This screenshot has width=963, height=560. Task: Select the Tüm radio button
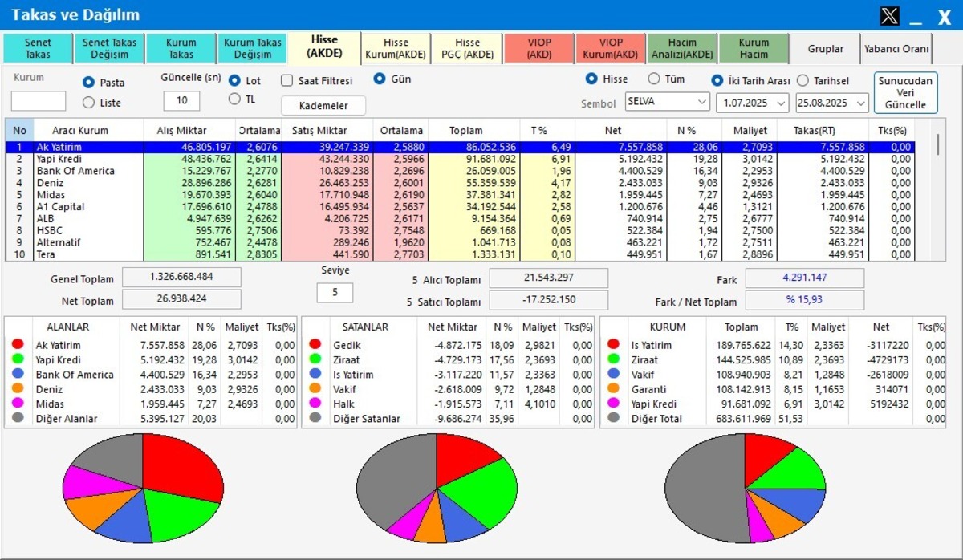click(x=654, y=79)
